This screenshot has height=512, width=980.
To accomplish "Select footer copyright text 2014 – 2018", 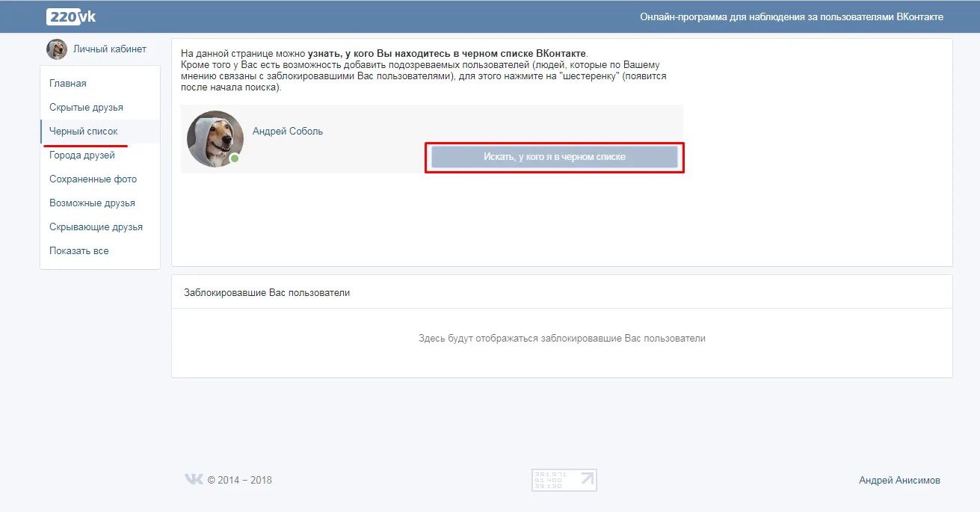I will (x=240, y=481).
